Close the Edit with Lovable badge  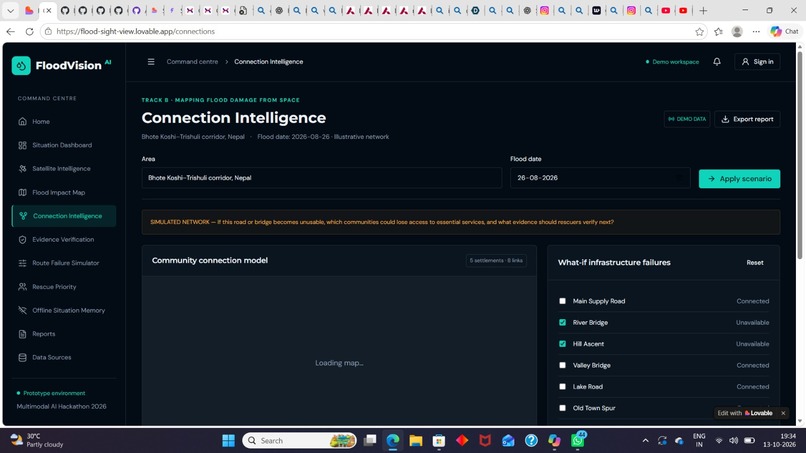[783, 413]
